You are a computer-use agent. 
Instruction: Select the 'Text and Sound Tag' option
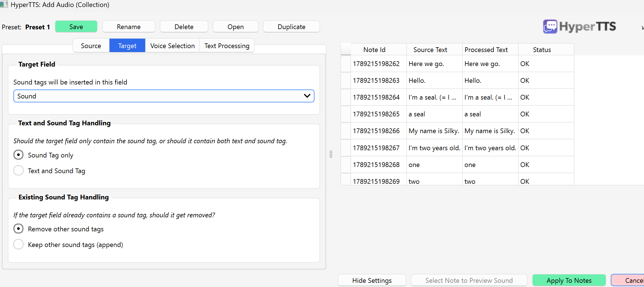18,171
